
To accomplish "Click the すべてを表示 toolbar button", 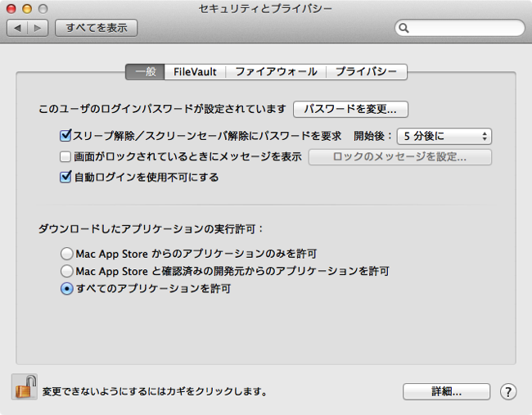I will tap(97, 28).
